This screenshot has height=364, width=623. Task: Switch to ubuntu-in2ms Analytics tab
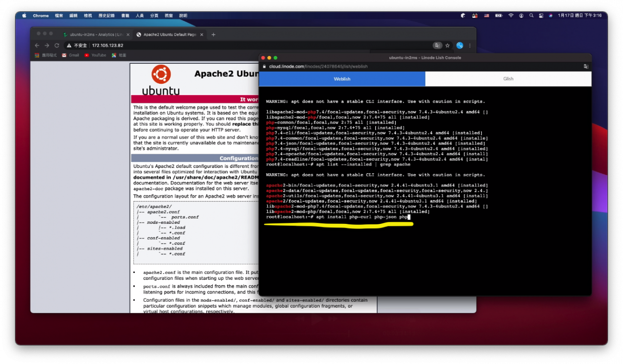click(x=95, y=35)
